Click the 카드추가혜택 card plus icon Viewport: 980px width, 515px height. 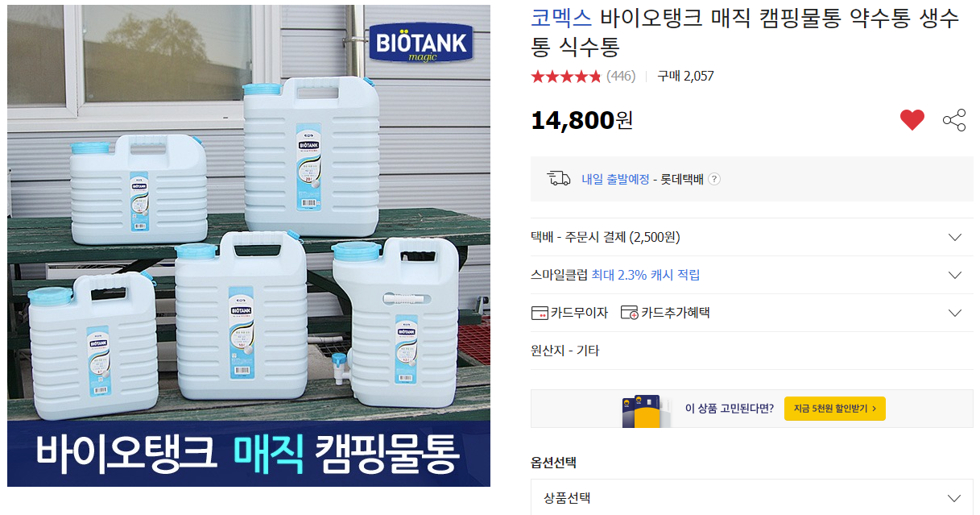tap(630, 313)
